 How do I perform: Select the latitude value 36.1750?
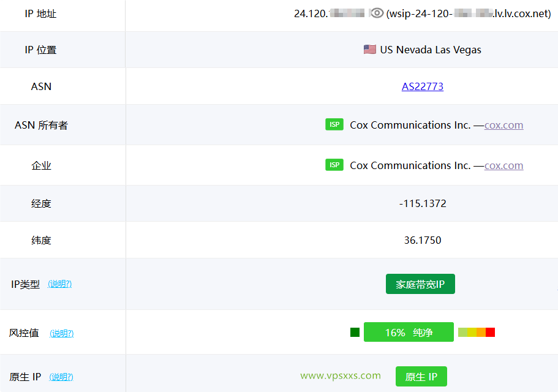pos(423,240)
